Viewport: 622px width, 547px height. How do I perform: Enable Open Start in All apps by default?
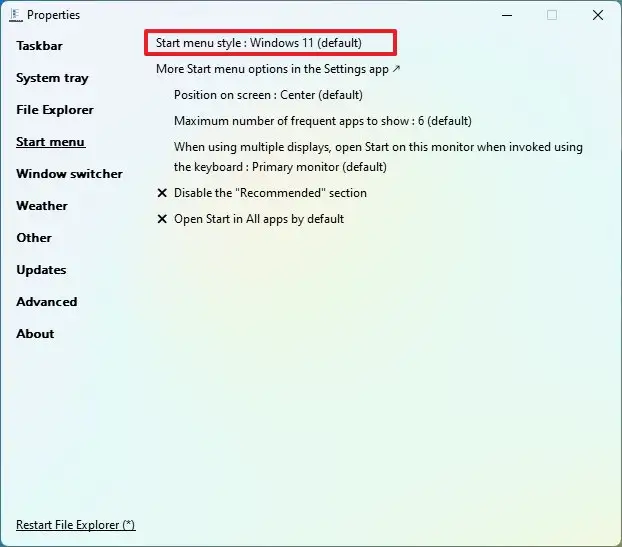[x=258, y=219]
